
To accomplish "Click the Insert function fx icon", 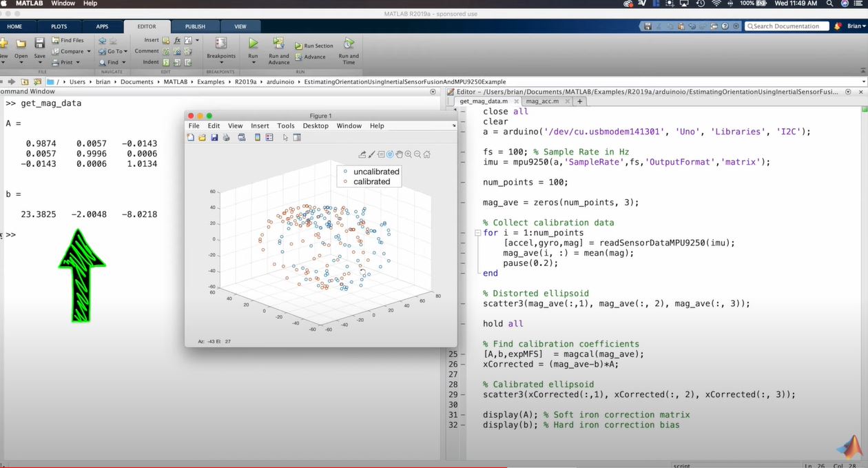I will (177, 41).
